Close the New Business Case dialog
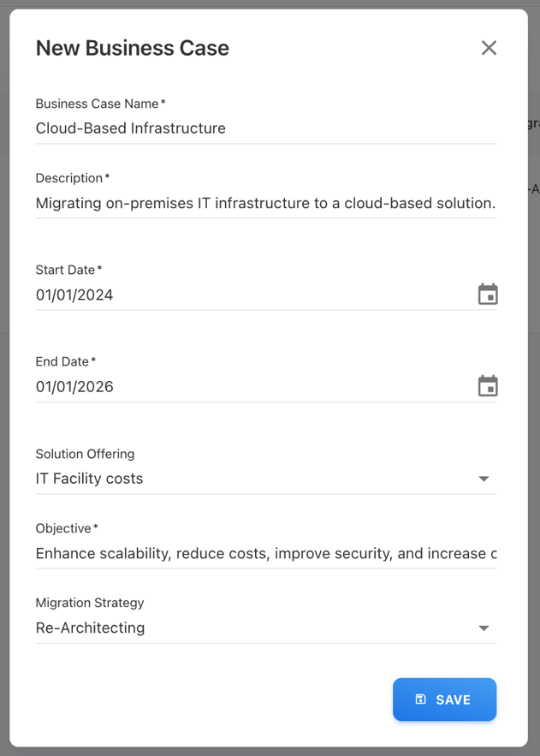This screenshot has height=756, width=540. point(489,48)
